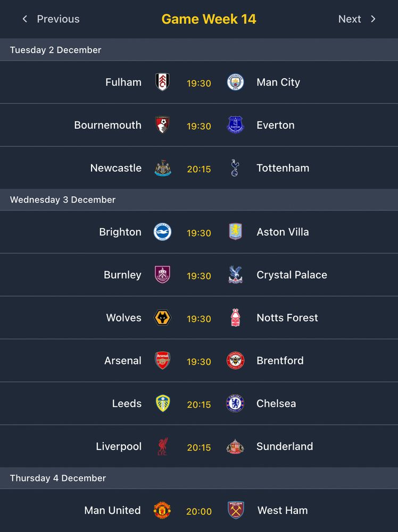Screen dimensions: 398x532
Task: Click the Man City club badge
Action: coord(235,82)
